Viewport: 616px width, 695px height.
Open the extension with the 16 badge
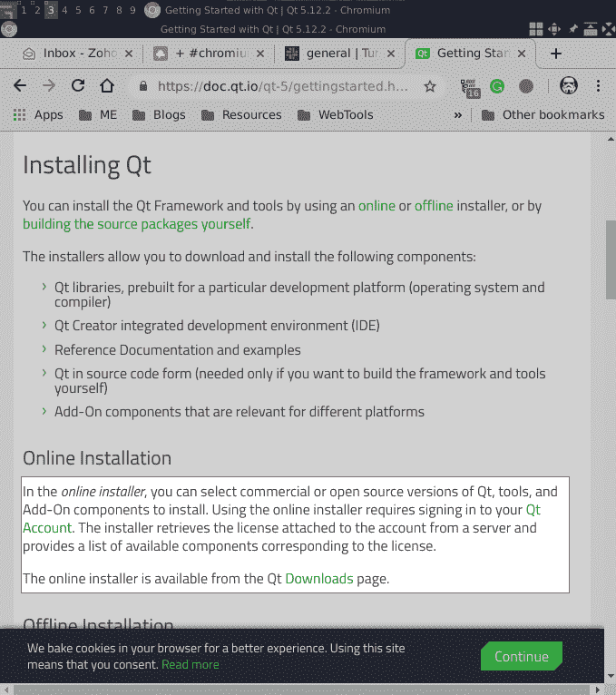471,86
